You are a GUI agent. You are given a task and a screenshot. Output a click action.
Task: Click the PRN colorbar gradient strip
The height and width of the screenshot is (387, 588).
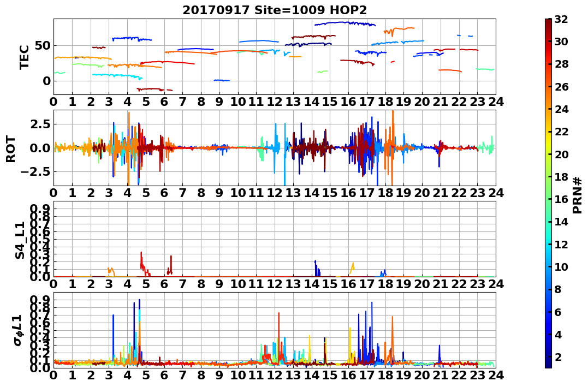[x=548, y=193]
